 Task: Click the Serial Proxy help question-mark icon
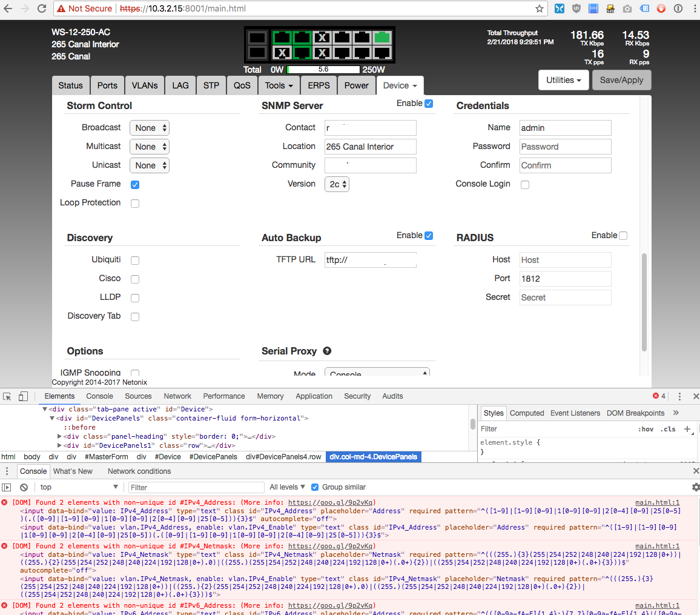point(327,351)
